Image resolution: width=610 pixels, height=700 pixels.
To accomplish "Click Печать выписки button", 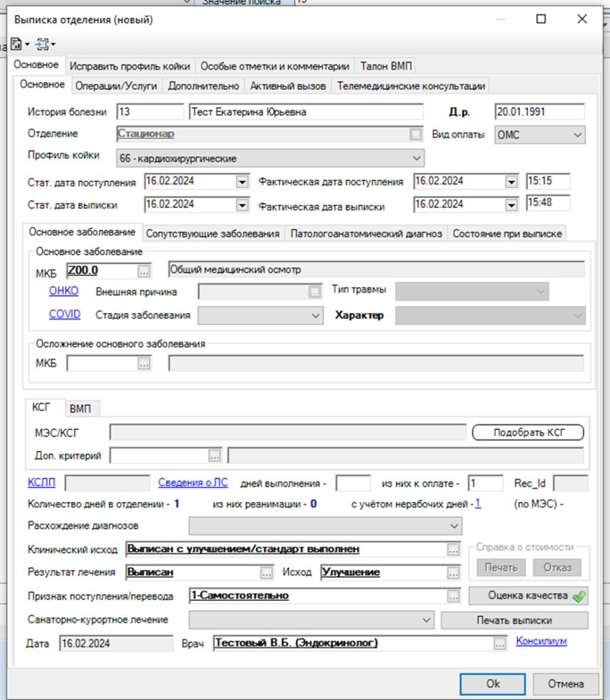I will [514, 620].
